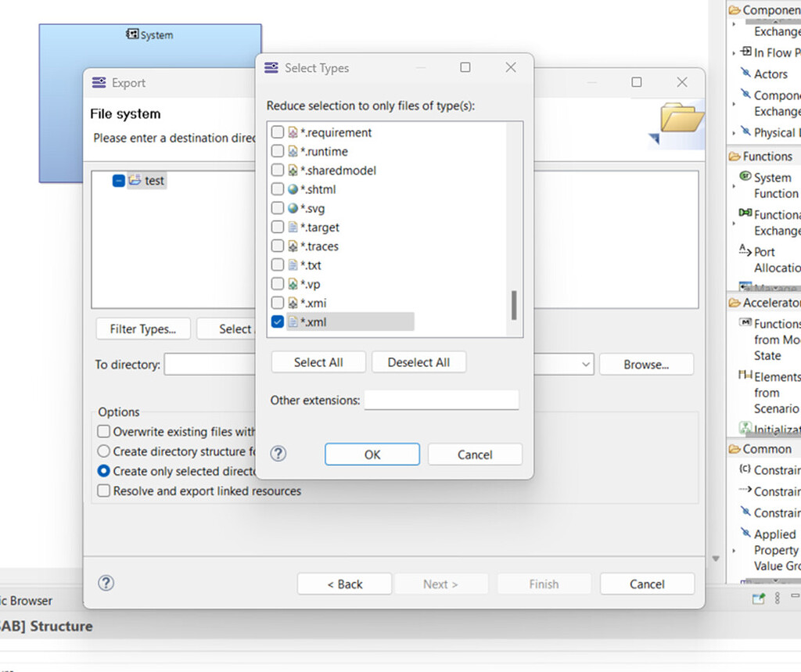
Task: Click the file types list scrollbar
Action: pyautogui.click(x=514, y=305)
